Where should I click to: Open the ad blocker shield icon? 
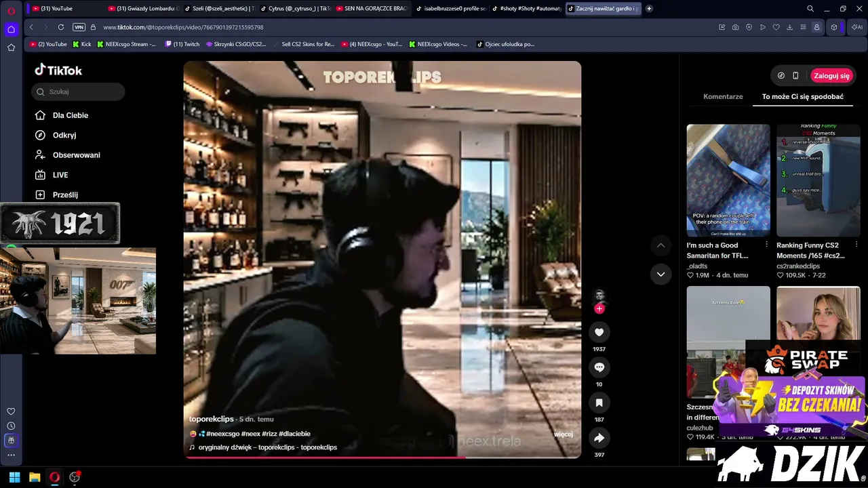click(749, 27)
